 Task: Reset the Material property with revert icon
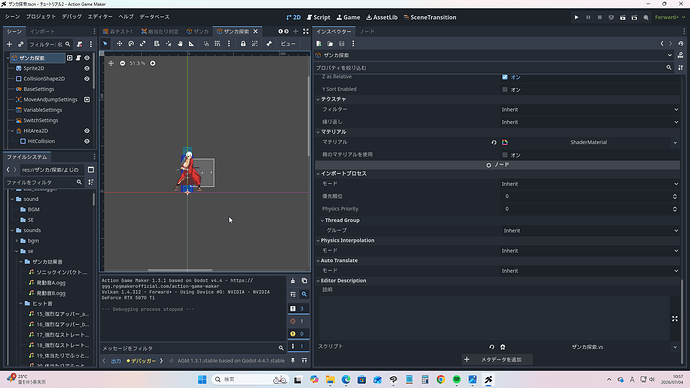[494, 142]
